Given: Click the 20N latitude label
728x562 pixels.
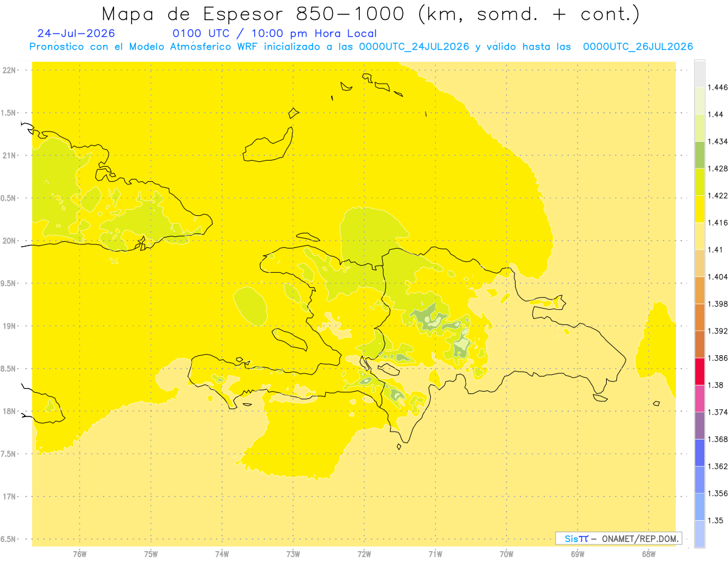Looking at the screenshot, I should pos(9,241).
